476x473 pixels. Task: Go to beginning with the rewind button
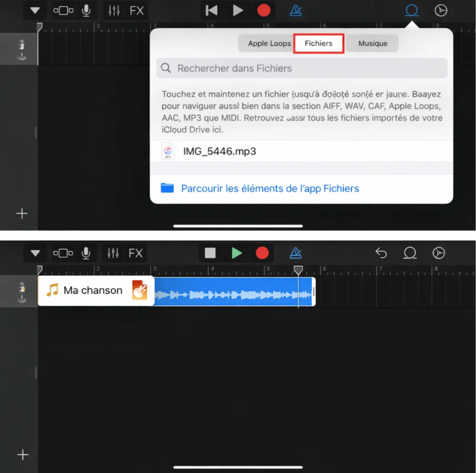[x=212, y=10]
